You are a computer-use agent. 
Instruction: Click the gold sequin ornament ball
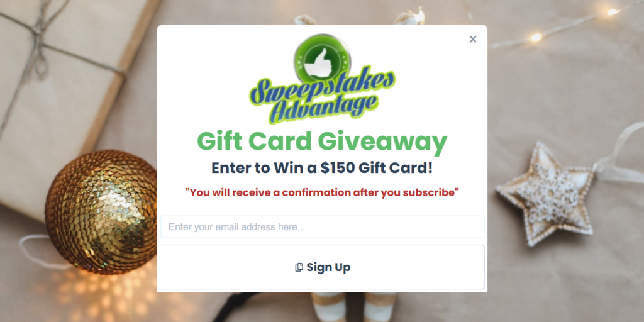click(x=101, y=212)
